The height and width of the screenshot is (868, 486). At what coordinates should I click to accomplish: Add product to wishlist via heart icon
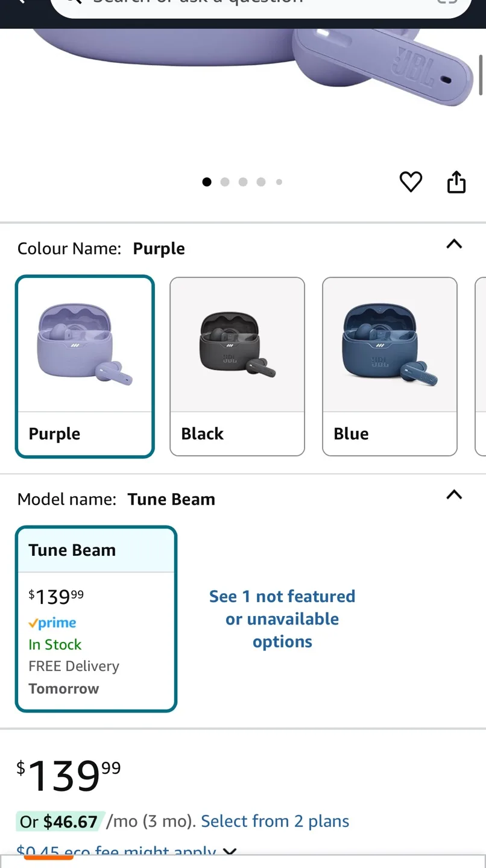coord(411,181)
